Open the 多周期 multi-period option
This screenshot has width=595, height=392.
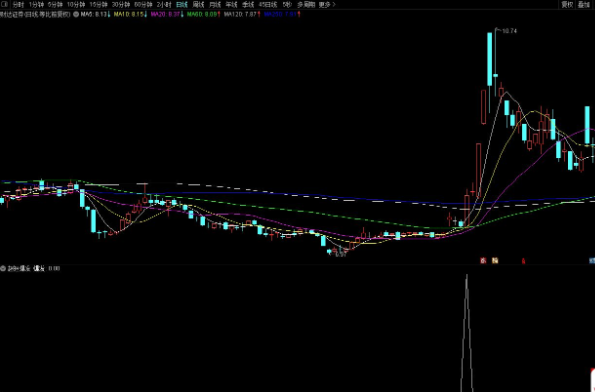306,5
